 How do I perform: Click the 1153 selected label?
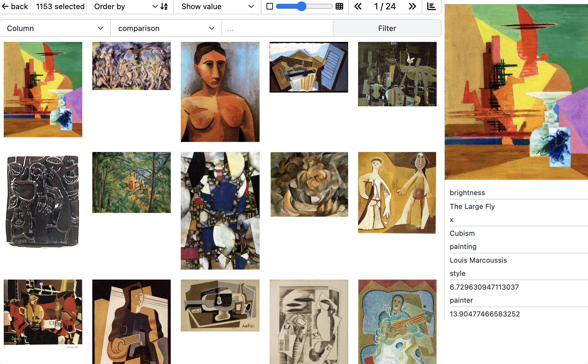pos(60,7)
